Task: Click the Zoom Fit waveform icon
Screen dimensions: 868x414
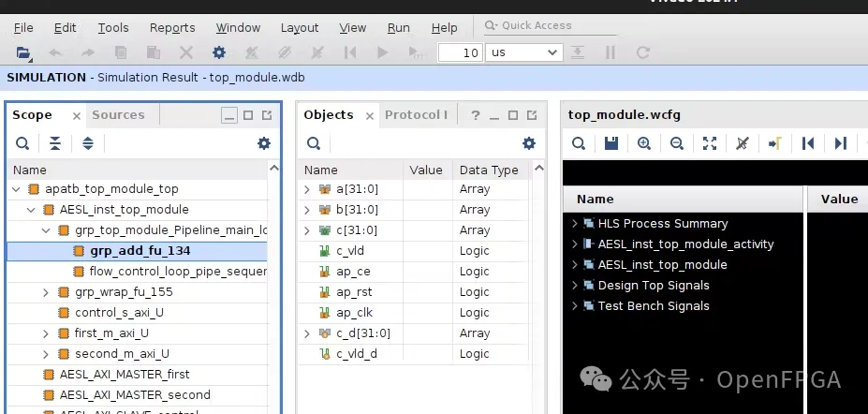Action: click(x=710, y=143)
